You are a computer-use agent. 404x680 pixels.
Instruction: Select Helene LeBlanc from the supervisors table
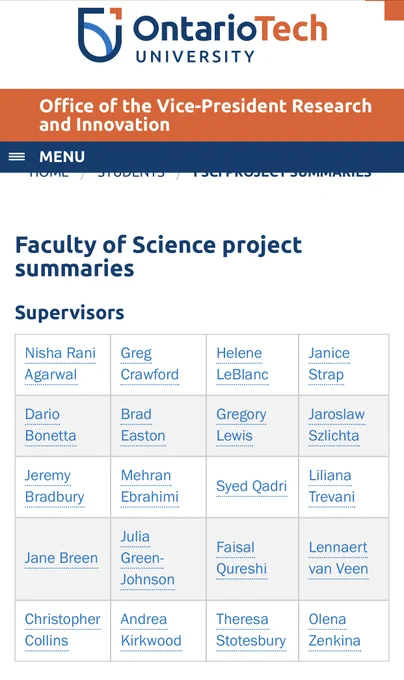pos(242,364)
